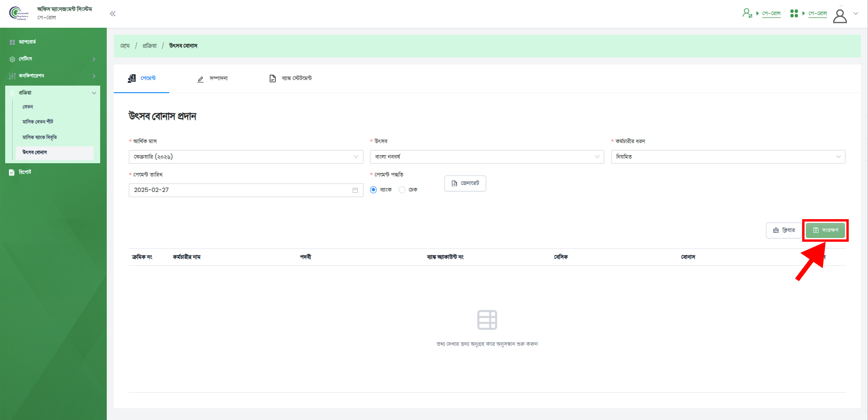The width and height of the screenshot is (868, 420).
Task: Select the ব্যাংক payment radio button
Action: [373, 190]
